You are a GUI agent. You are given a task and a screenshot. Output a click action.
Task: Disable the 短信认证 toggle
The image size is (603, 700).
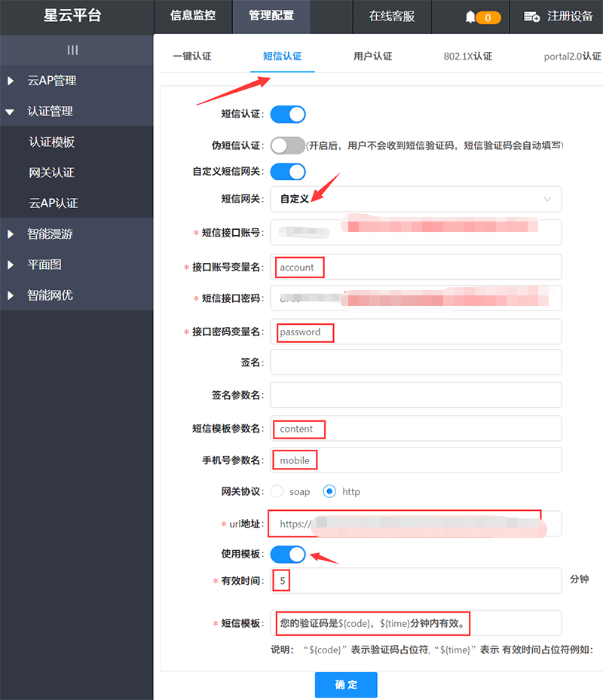click(x=286, y=113)
